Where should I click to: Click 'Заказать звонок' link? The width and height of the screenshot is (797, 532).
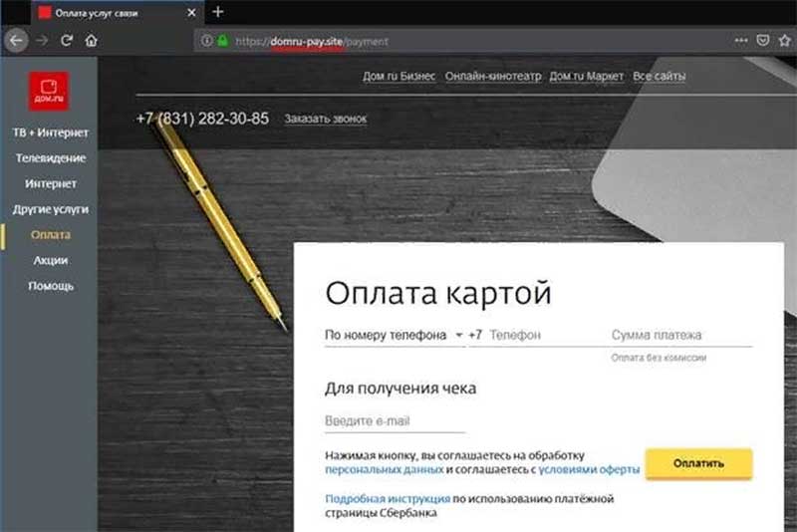[326, 119]
